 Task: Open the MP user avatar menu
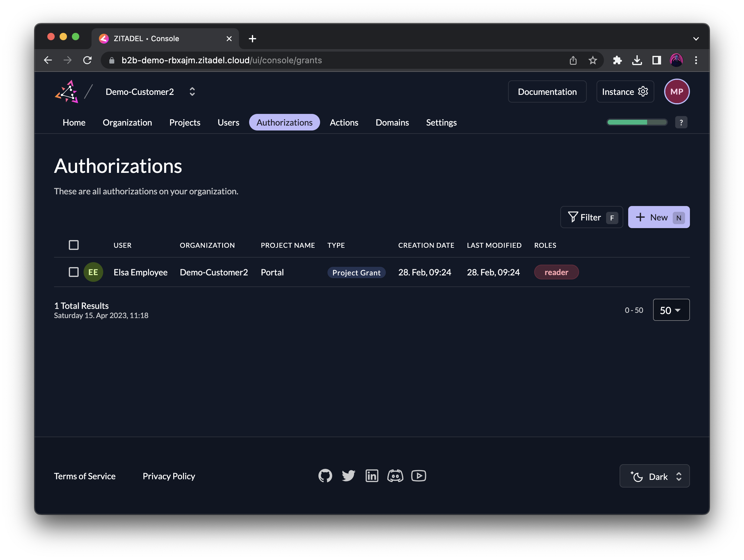(676, 92)
